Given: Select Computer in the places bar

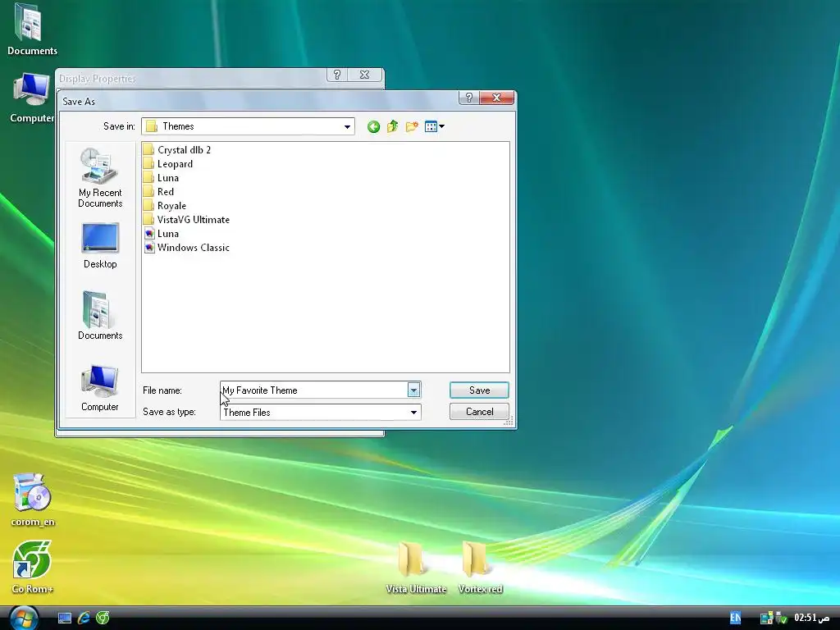Looking at the screenshot, I should point(100,388).
